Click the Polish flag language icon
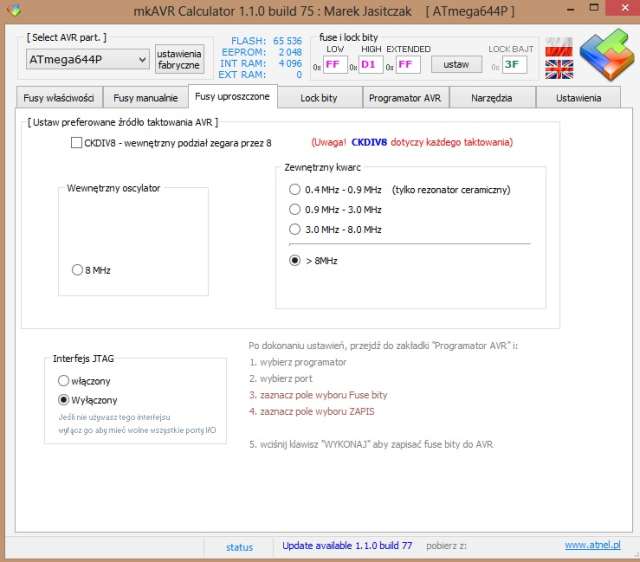 558,47
